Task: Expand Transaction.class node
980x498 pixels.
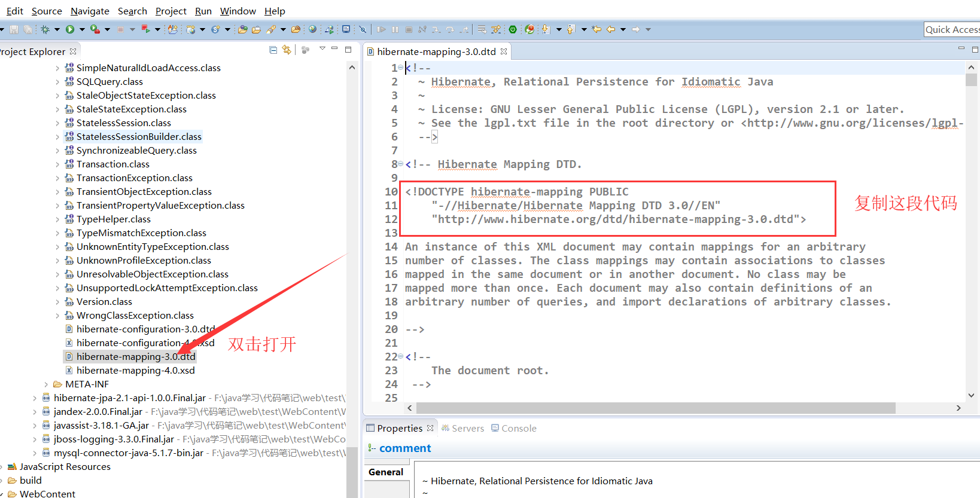Action: coord(57,164)
